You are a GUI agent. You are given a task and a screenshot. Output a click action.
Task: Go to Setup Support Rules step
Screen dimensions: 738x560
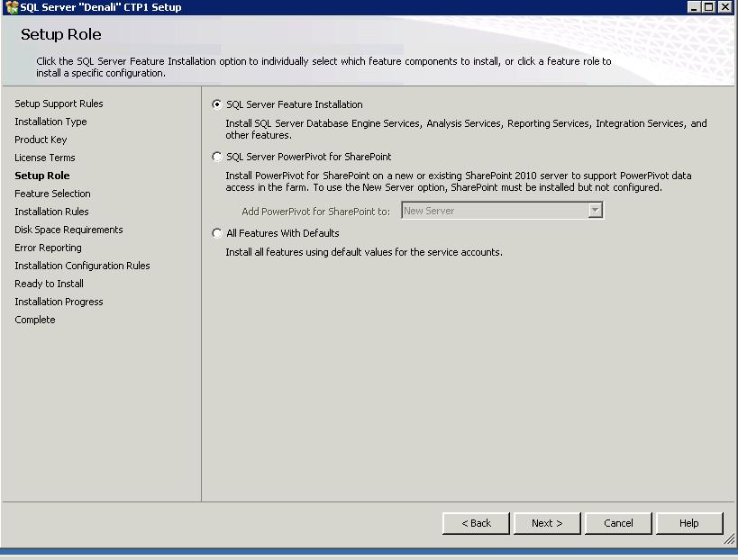59,104
